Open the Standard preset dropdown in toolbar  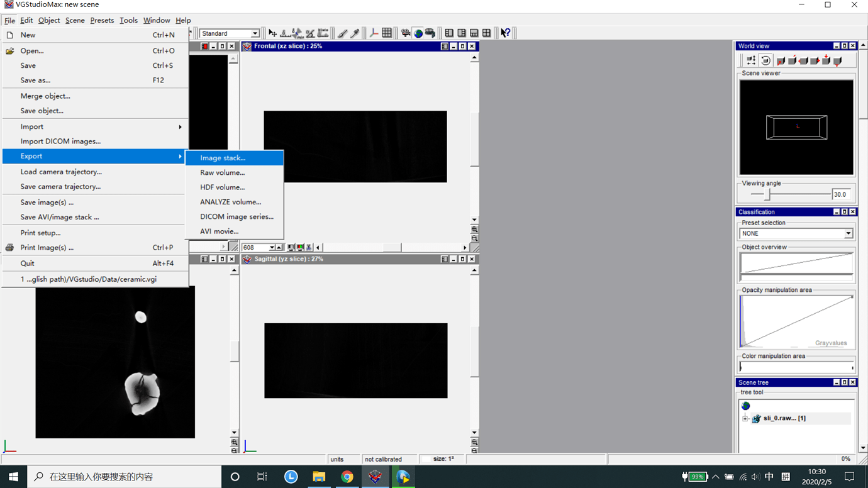[x=255, y=33]
